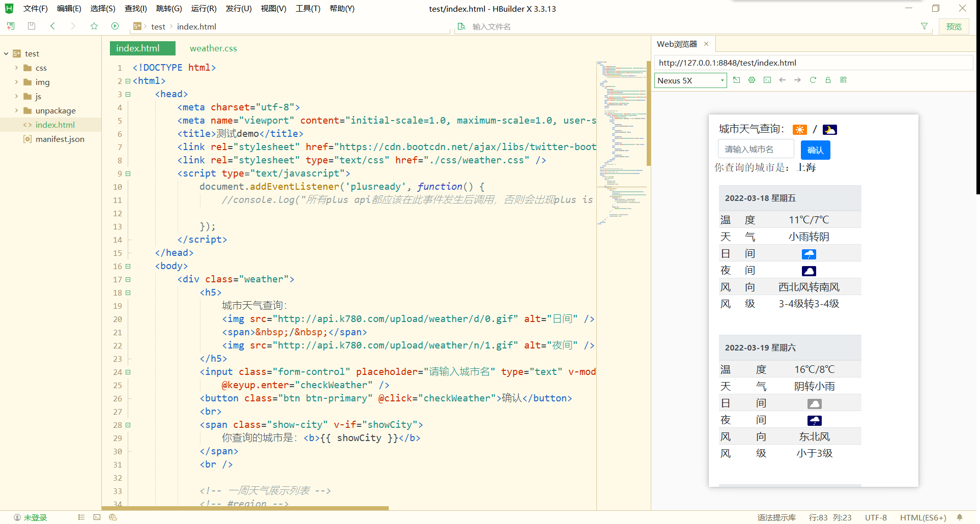Open notifications bell in status bar
The height and width of the screenshot is (524, 980).
(960, 517)
